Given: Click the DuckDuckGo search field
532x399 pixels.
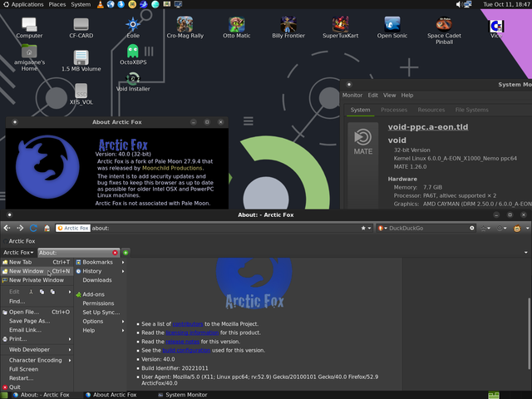Looking at the screenshot, I should pyautogui.click(x=428, y=228).
